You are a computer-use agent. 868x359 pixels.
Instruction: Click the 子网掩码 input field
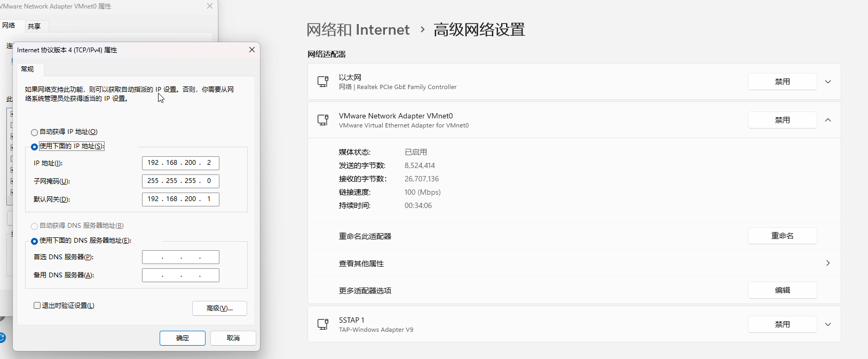click(x=180, y=181)
